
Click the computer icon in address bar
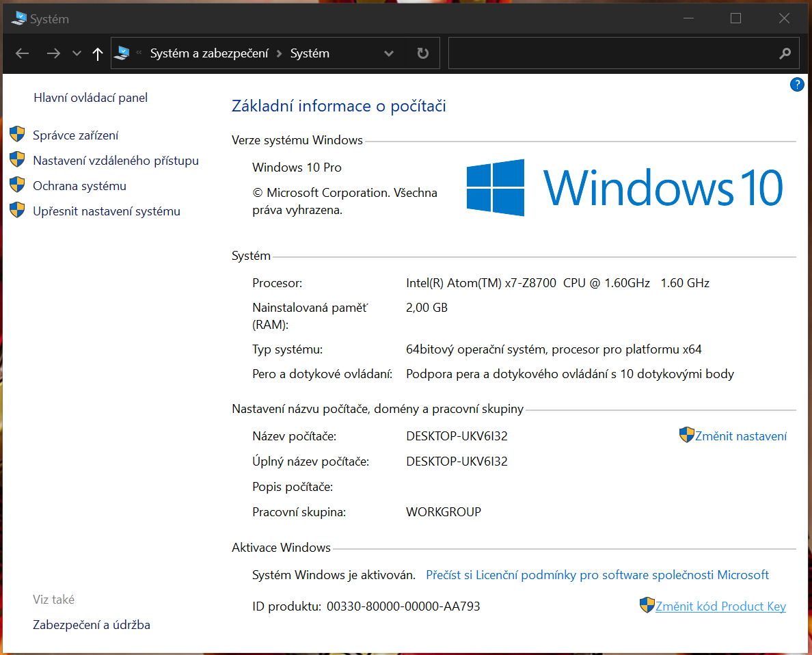[122, 53]
